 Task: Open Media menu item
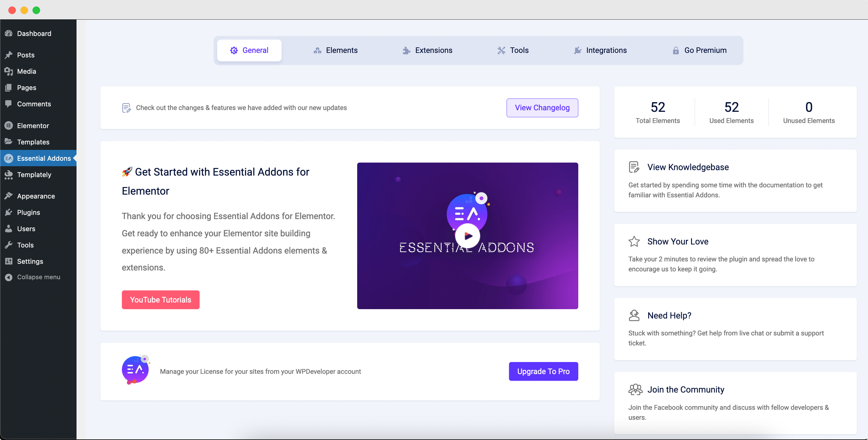38,71
